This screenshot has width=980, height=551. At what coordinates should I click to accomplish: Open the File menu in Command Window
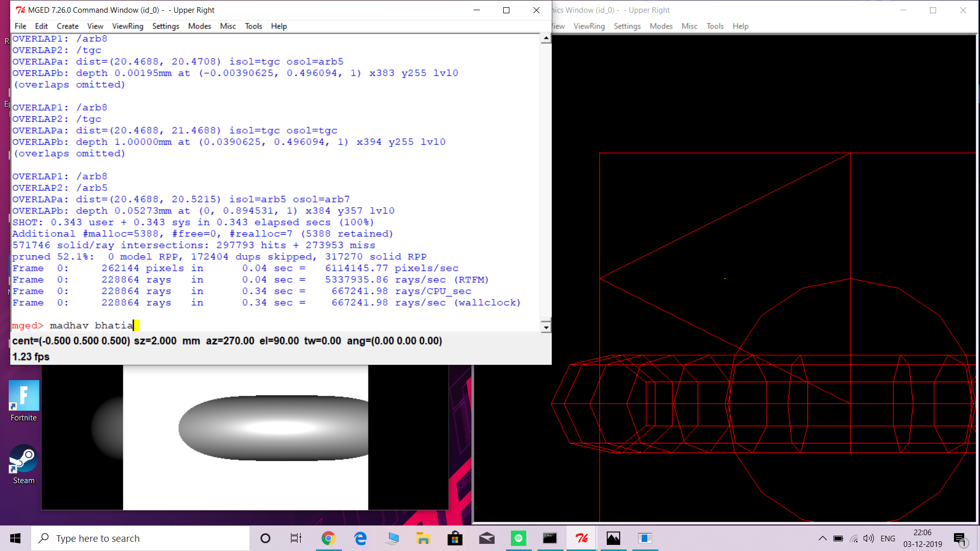[20, 26]
